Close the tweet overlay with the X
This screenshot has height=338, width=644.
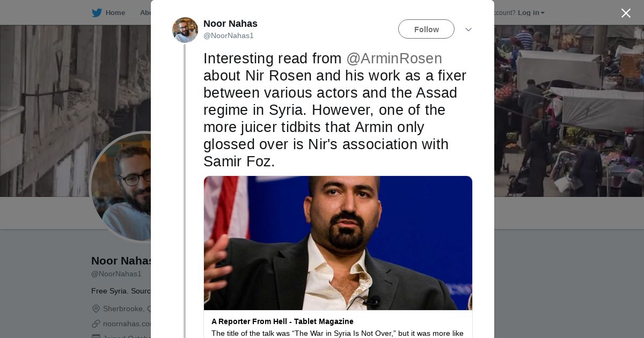point(626,13)
